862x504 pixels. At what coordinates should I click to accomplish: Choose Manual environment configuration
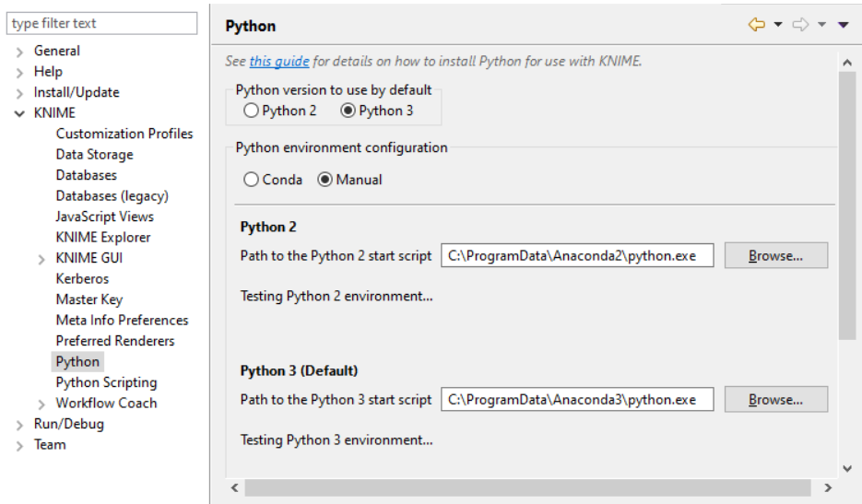click(x=325, y=180)
